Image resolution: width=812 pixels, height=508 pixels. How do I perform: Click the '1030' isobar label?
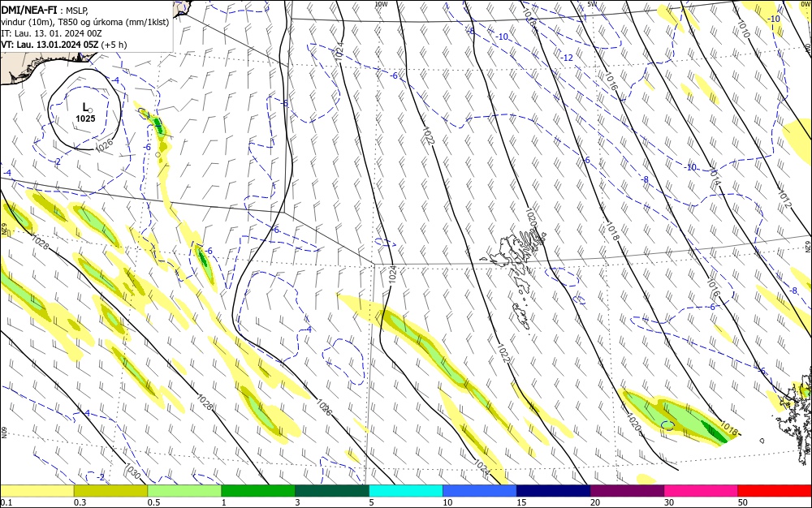[x=132, y=471]
